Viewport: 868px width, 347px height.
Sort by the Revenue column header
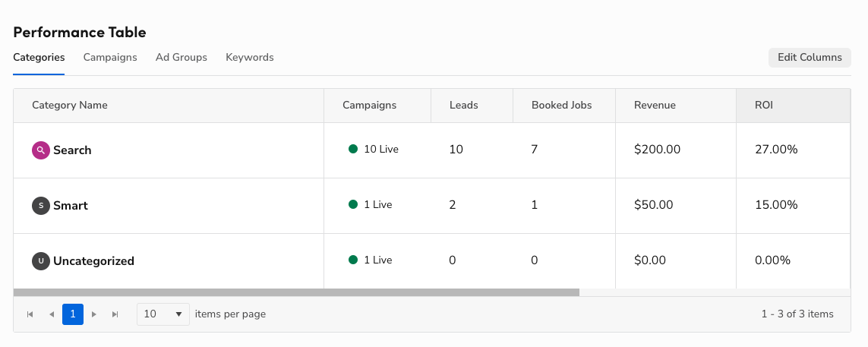click(655, 106)
